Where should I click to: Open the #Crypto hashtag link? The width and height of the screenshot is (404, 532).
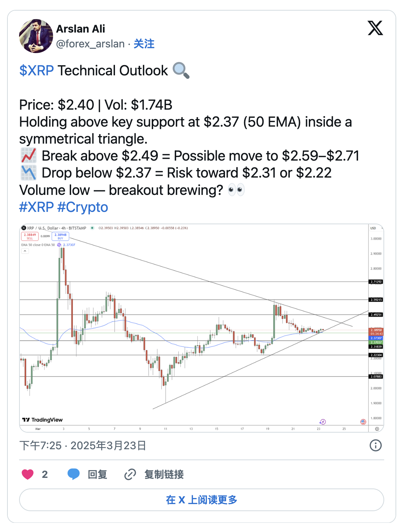[83, 207]
